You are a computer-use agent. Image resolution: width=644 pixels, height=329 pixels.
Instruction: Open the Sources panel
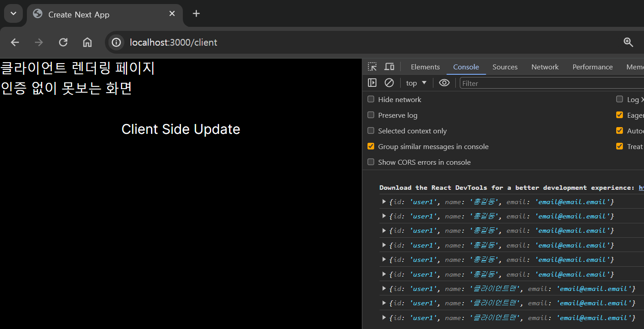tap(505, 66)
